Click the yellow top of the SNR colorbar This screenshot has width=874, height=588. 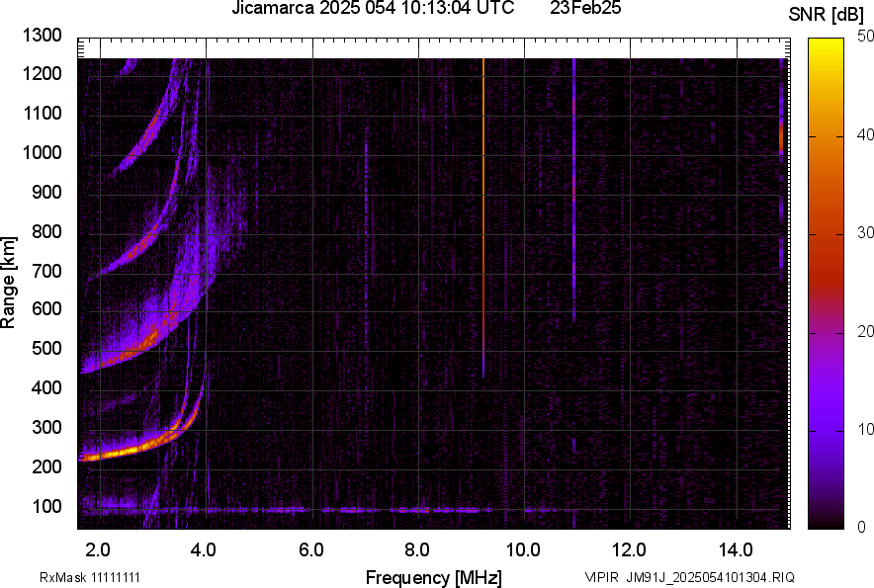pos(825,45)
